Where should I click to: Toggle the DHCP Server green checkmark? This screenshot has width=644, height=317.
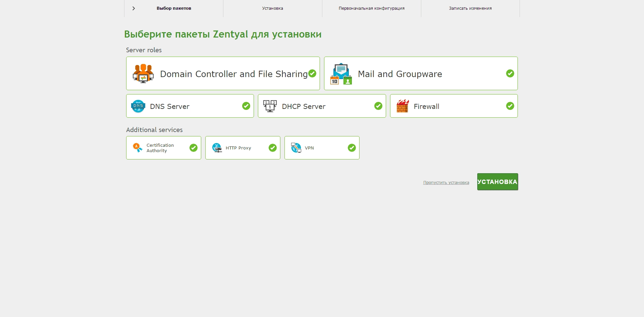click(x=378, y=106)
